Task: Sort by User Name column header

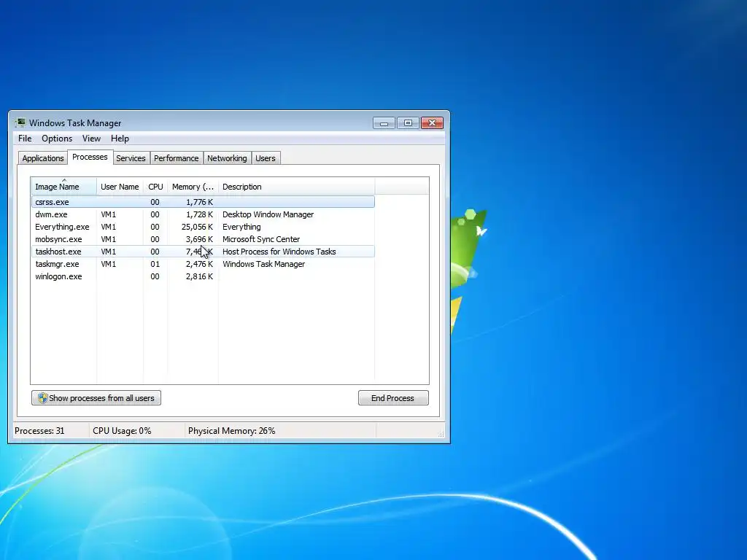Action: pyautogui.click(x=120, y=186)
